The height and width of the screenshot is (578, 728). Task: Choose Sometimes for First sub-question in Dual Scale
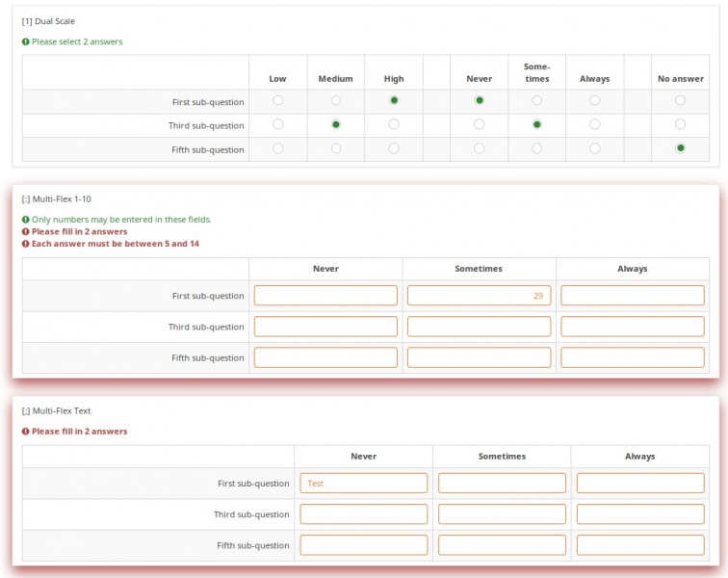coord(537,100)
